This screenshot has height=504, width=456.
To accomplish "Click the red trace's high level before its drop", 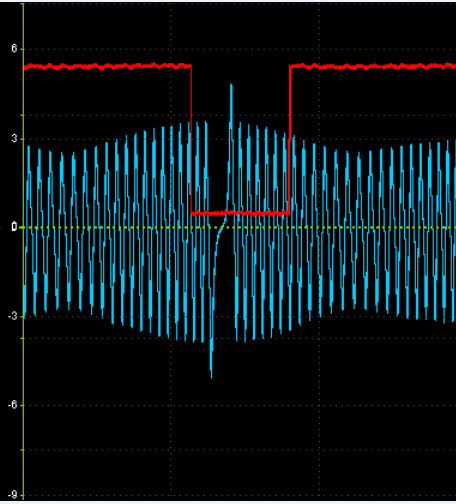I will 107,66.
